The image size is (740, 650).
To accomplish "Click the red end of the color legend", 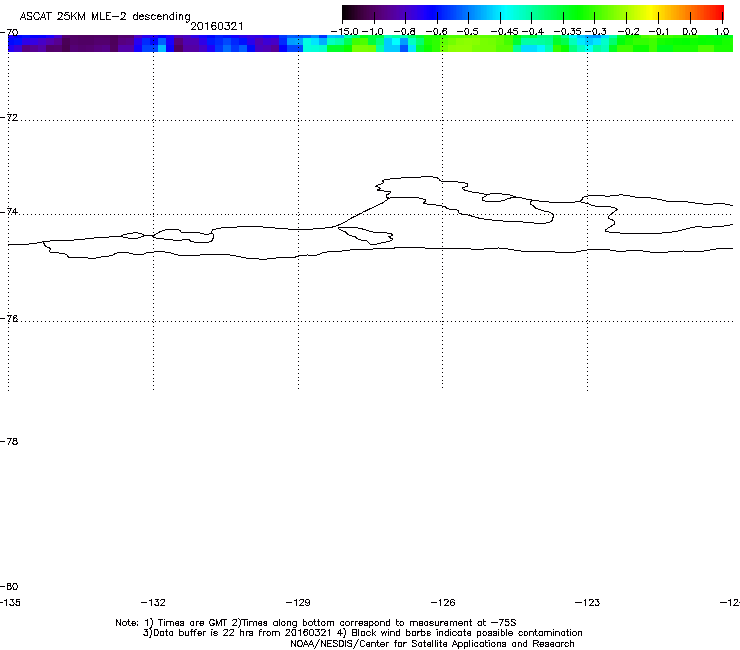I will pos(719,13).
